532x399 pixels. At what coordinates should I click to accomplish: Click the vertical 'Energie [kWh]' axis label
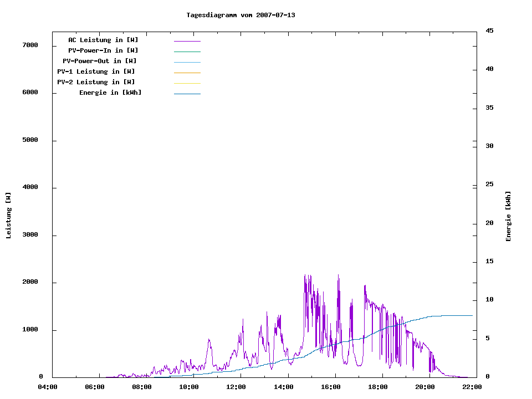point(508,216)
